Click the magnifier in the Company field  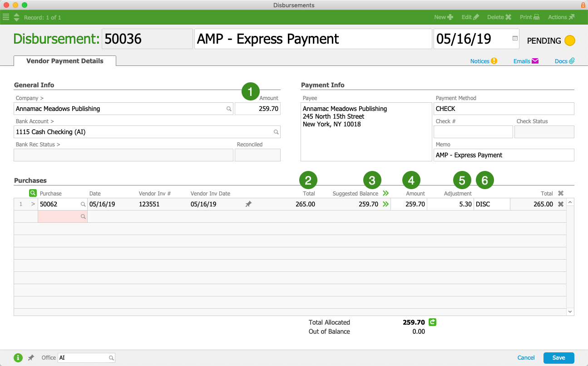tap(229, 109)
